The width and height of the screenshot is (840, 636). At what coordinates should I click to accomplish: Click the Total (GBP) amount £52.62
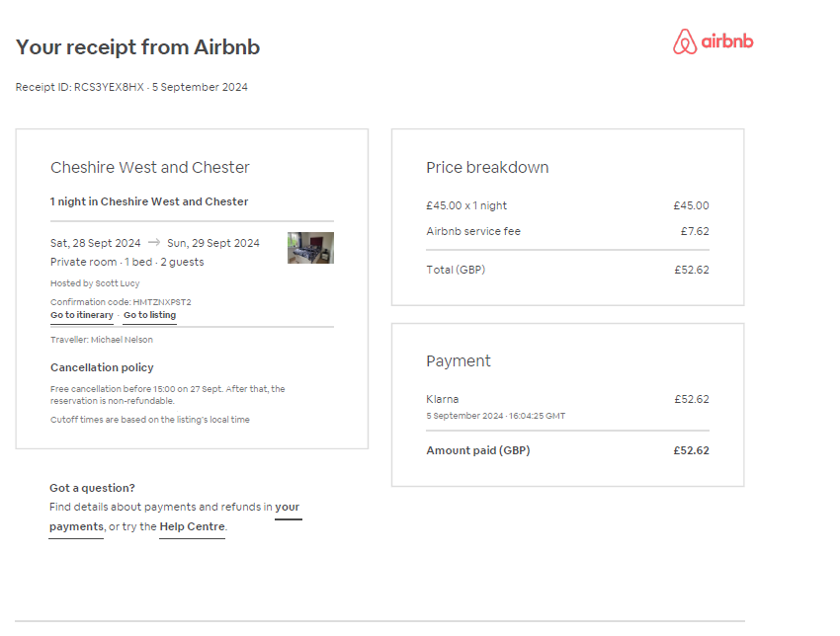tap(692, 270)
